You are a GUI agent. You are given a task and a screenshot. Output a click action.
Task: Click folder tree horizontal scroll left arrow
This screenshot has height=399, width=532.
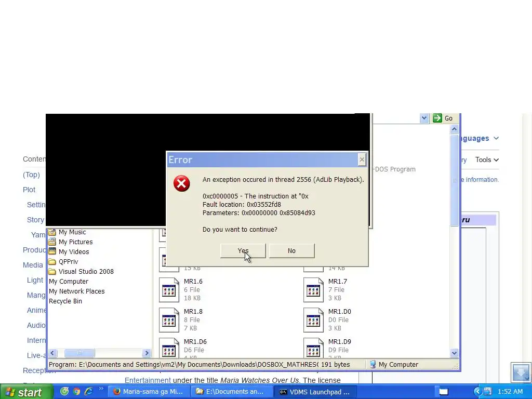coord(52,353)
